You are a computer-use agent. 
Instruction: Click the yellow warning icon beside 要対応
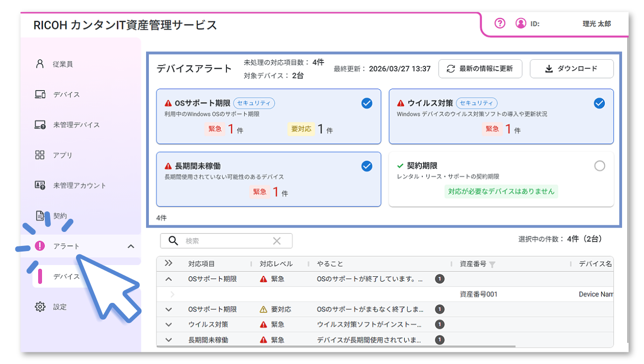point(263,309)
